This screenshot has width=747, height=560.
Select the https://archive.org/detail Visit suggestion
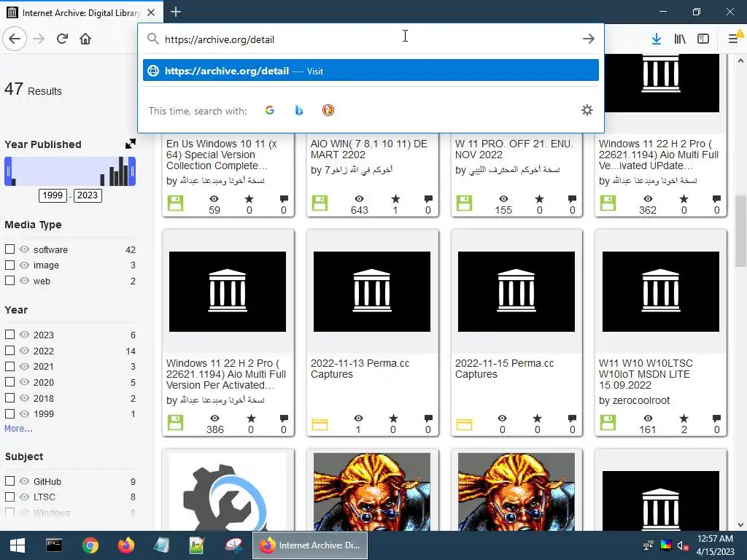371,71
